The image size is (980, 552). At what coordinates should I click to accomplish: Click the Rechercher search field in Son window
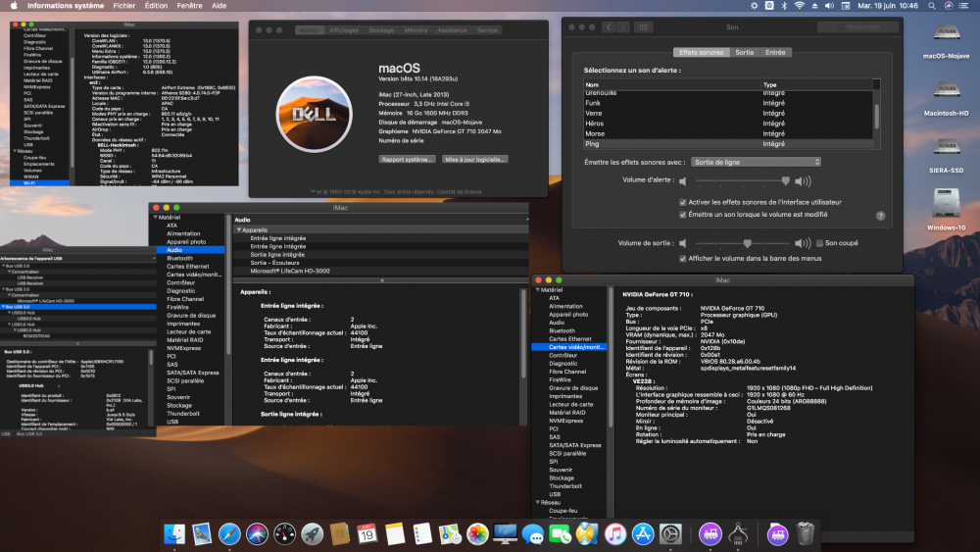[x=858, y=26]
